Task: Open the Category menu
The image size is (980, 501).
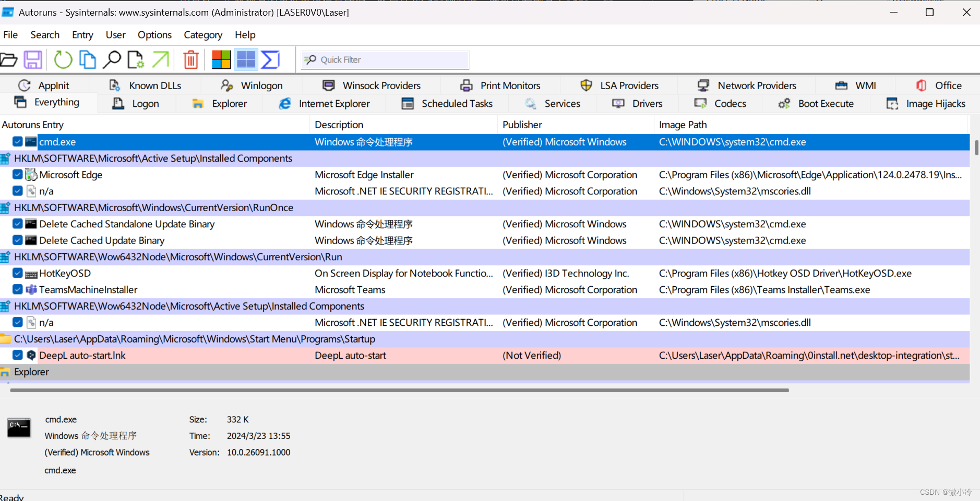Action: [203, 35]
